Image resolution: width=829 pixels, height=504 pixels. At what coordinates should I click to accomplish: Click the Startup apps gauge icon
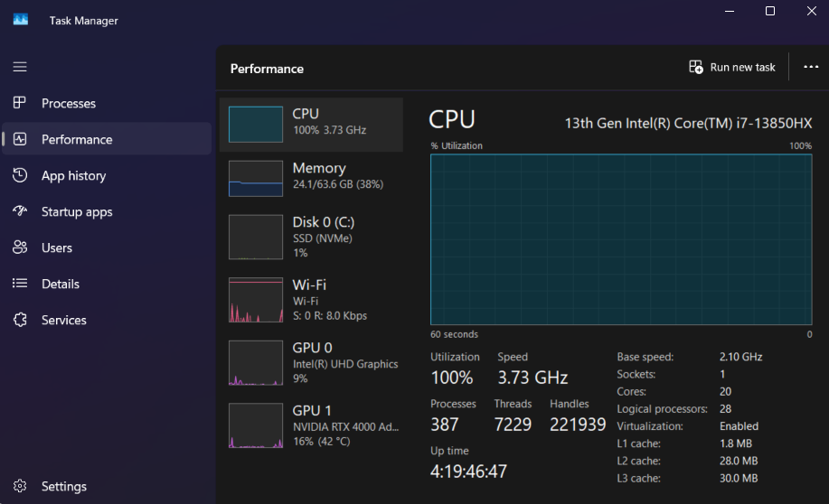click(20, 211)
